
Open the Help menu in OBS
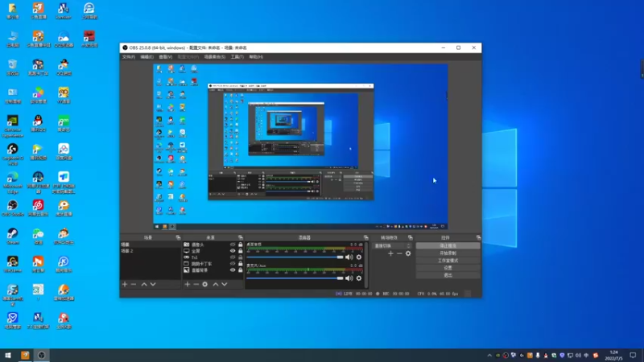(x=256, y=57)
